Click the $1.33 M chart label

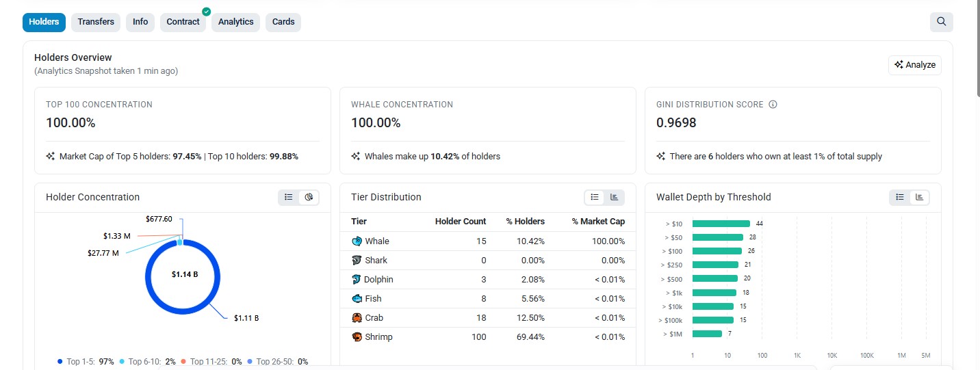(x=117, y=236)
